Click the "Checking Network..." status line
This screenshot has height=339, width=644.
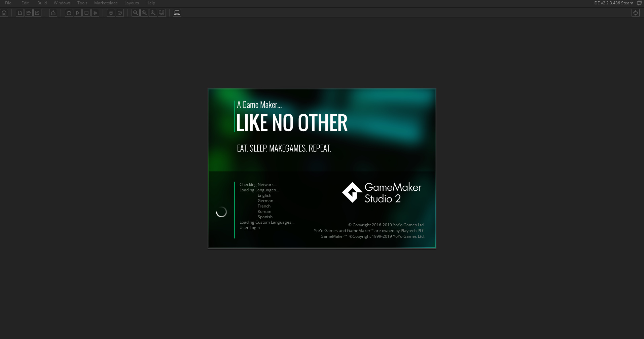click(x=258, y=185)
